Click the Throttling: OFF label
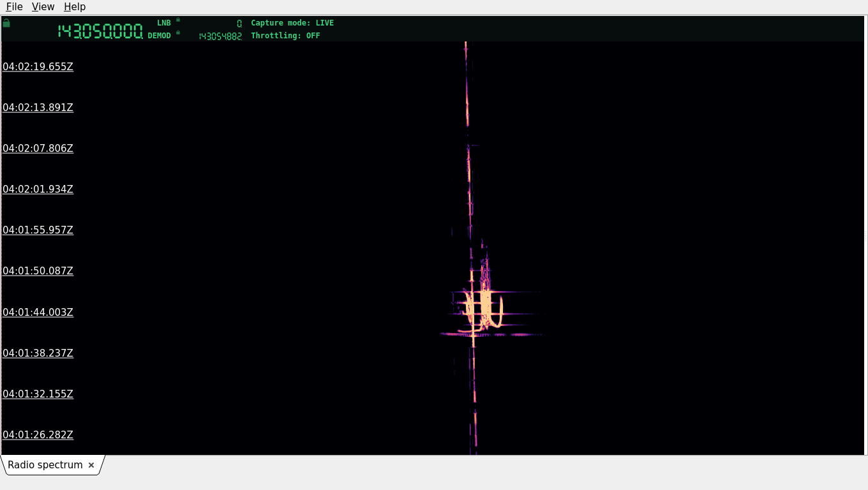Screen dimensions: 868x490 point(285,36)
